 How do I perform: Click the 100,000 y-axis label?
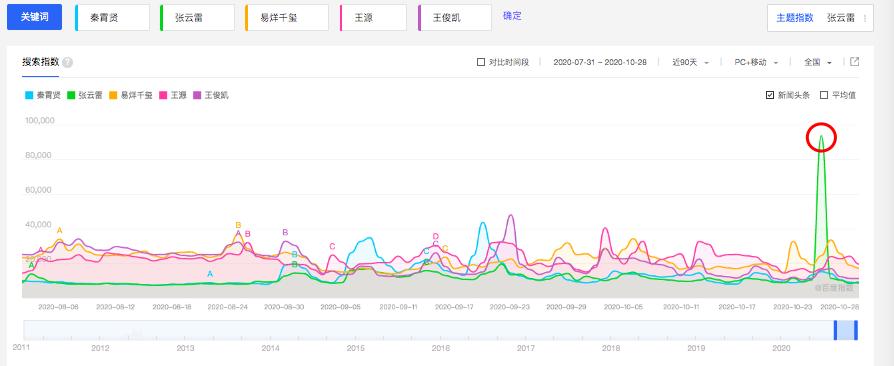(40, 120)
